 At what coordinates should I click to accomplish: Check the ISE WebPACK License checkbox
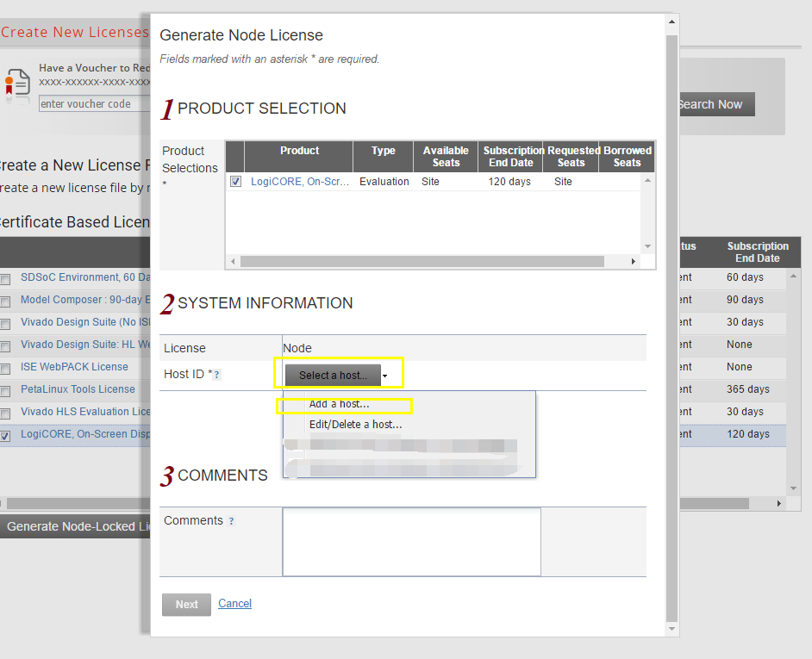6,367
